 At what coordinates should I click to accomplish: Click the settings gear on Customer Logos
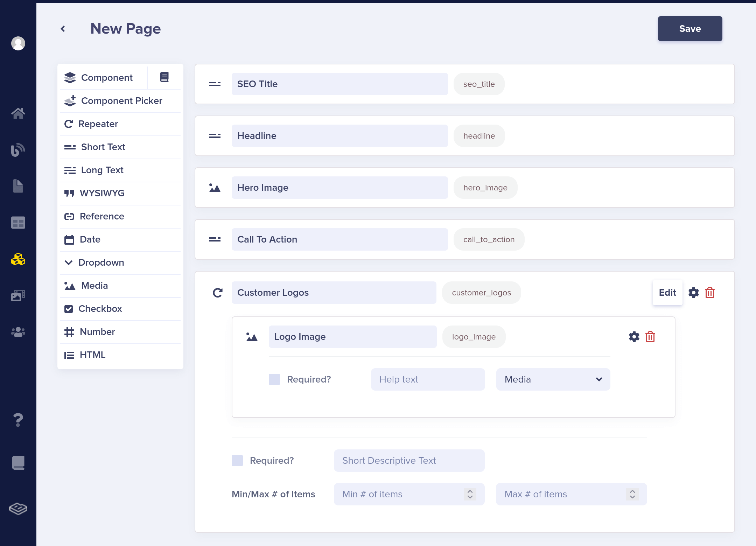693,292
